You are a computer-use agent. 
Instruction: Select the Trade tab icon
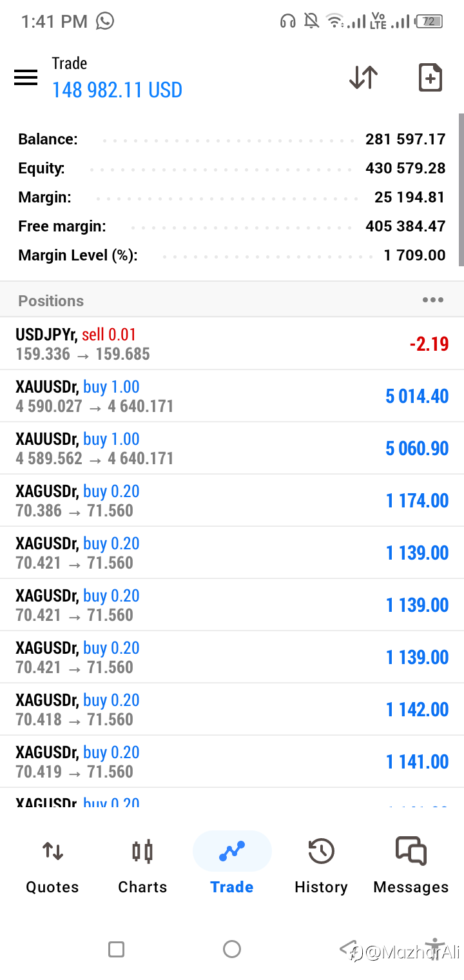click(x=232, y=852)
